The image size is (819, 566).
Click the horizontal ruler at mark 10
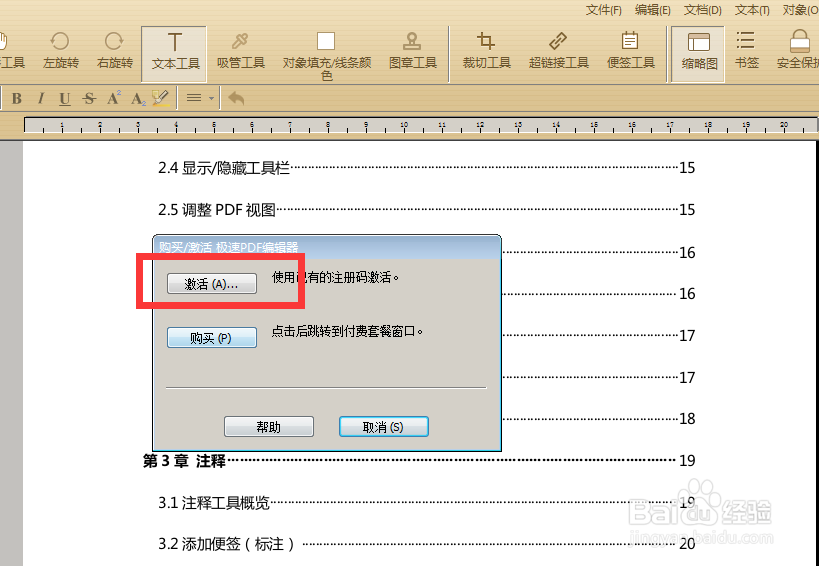[404, 125]
